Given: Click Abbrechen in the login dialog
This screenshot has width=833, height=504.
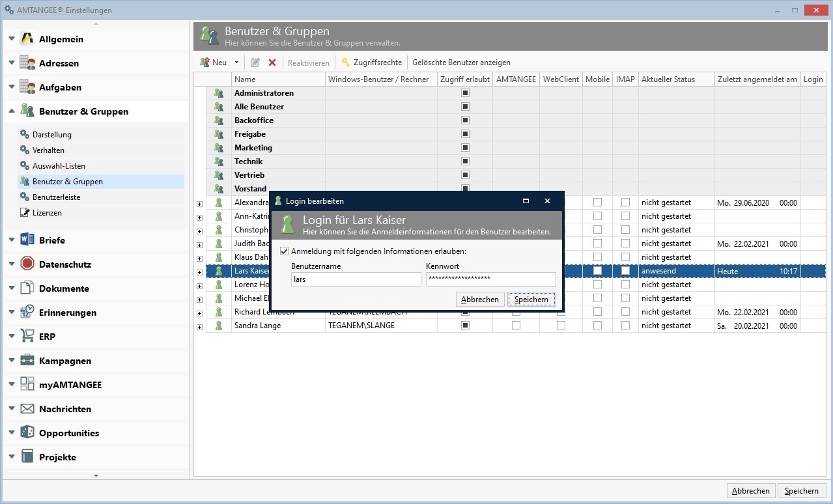Looking at the screenshot, I should point(480,300).
